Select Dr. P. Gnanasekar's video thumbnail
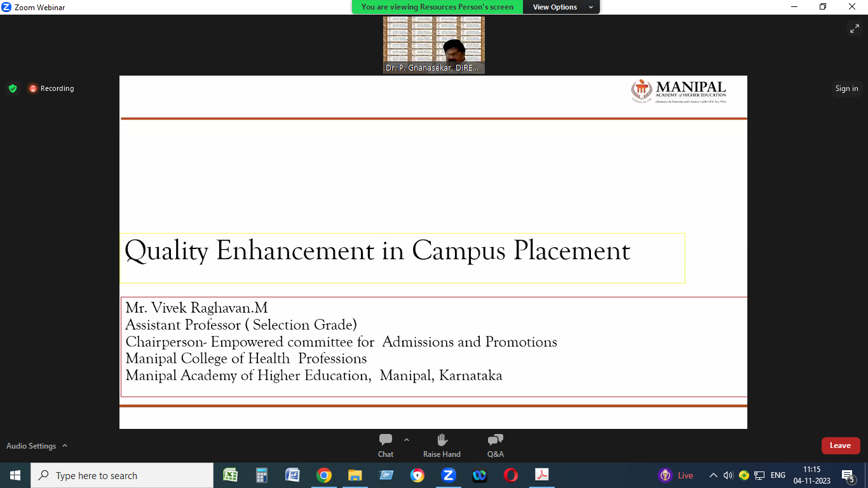This screenshot has height=488, width=868. pos(434,44)
